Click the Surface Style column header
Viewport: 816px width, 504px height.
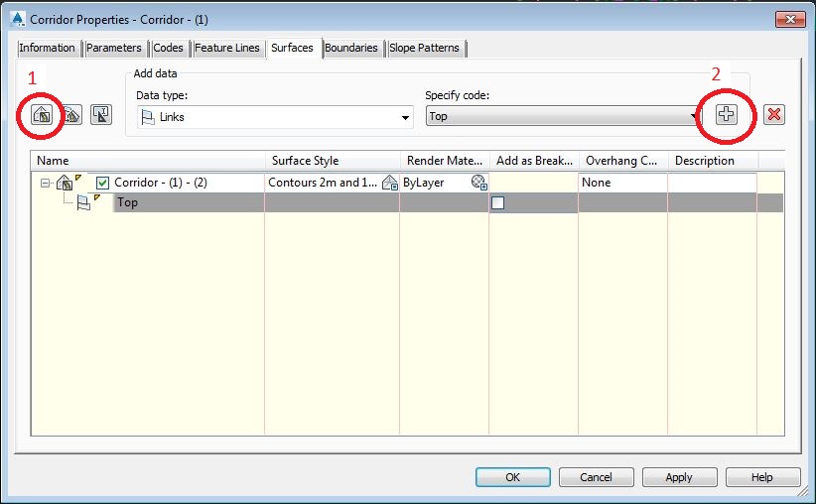click(x=333, y=161)
